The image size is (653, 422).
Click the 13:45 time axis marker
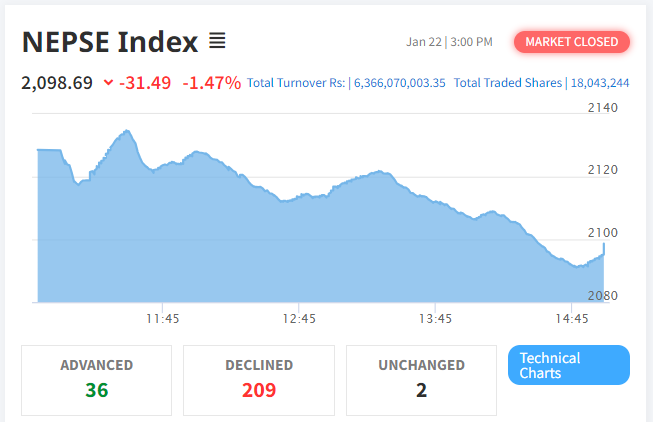point(435,319)
